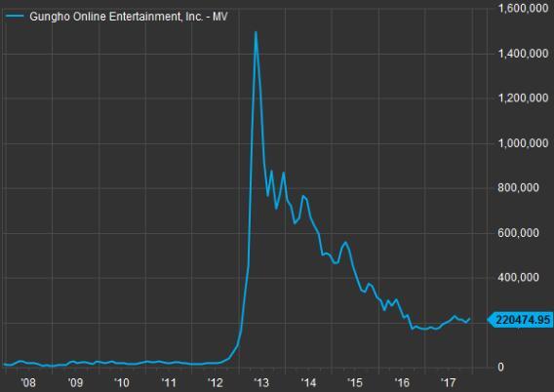The height and width of the screenshot is (392, 554).
Task: Click the '14 x-axis year label
Action: coord(308,382)
